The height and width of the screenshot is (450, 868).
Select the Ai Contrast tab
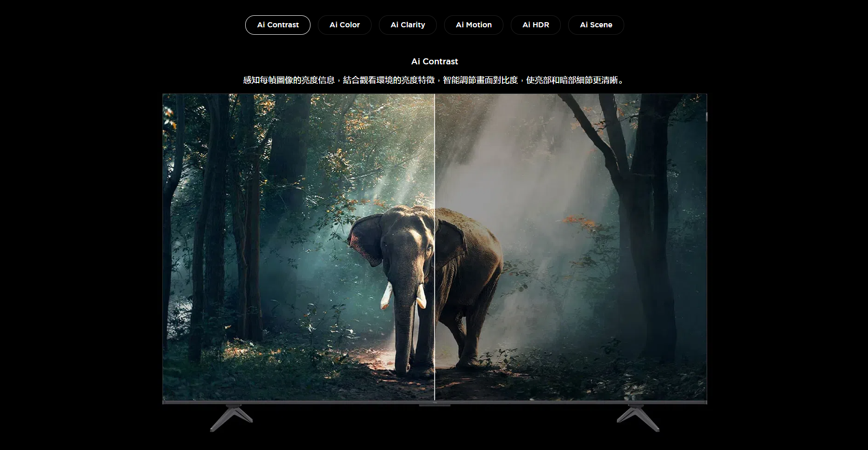(278, 25)
